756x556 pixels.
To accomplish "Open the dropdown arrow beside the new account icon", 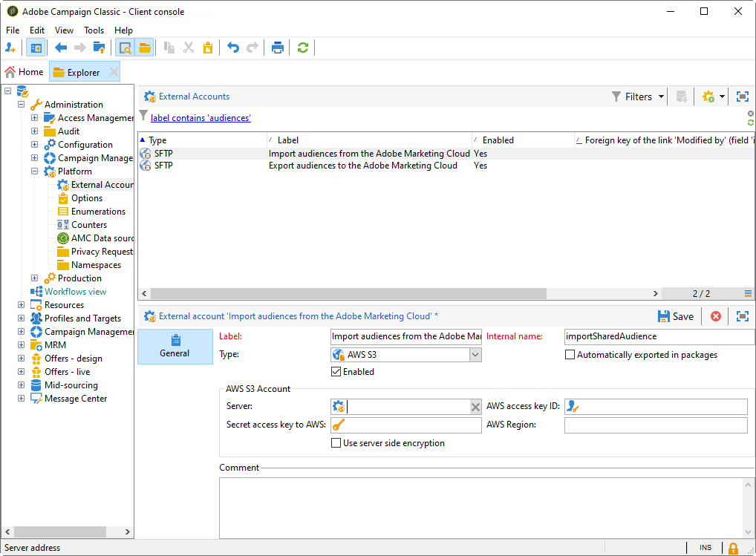I will coord(722,97).
